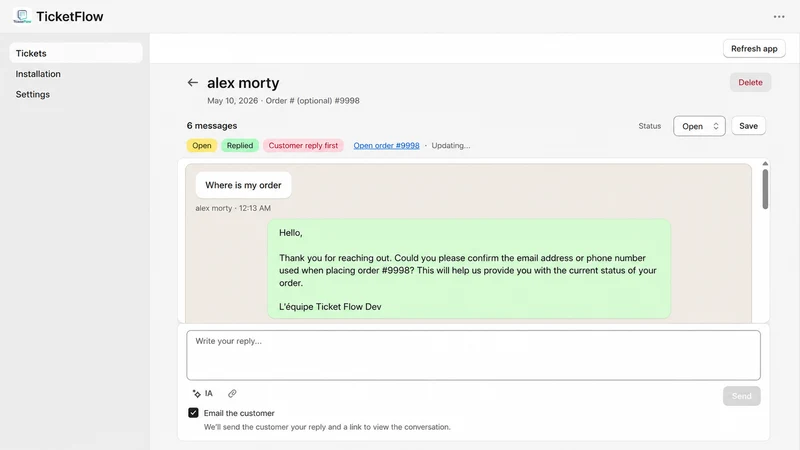Click the alex morty ticket title
The image size is (800, 450).
243,83
